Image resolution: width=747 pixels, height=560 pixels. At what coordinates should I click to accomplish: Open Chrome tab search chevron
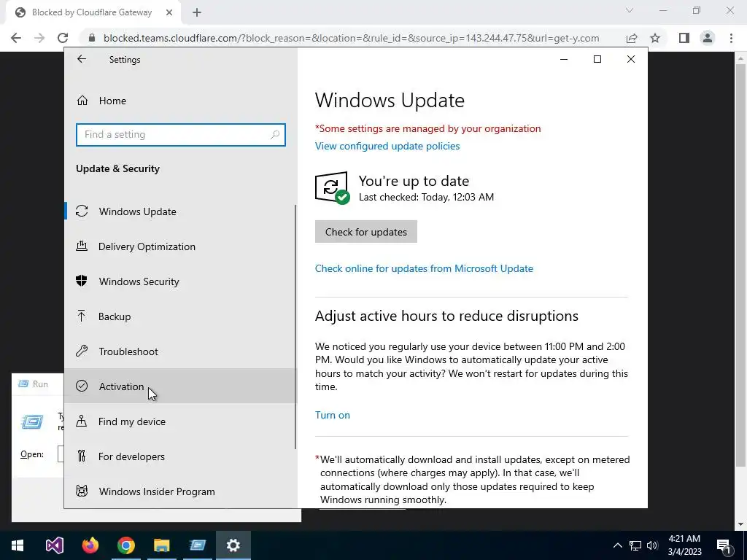[630, 10]
